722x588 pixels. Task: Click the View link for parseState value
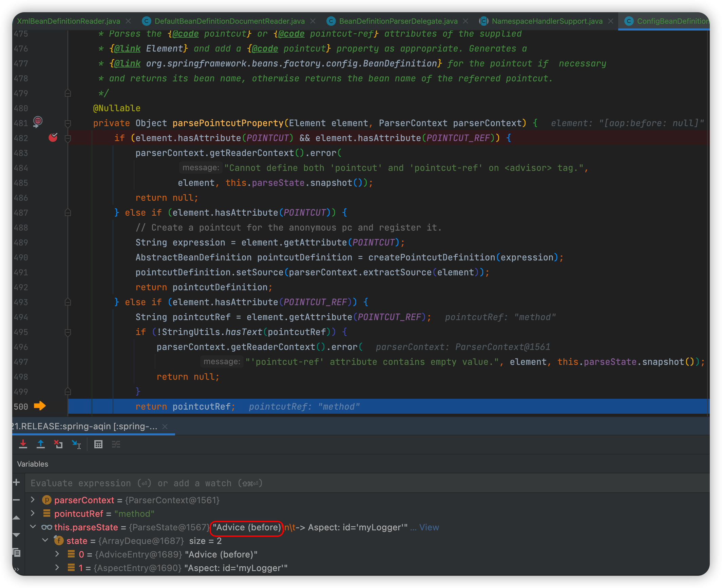pos(429,527)
